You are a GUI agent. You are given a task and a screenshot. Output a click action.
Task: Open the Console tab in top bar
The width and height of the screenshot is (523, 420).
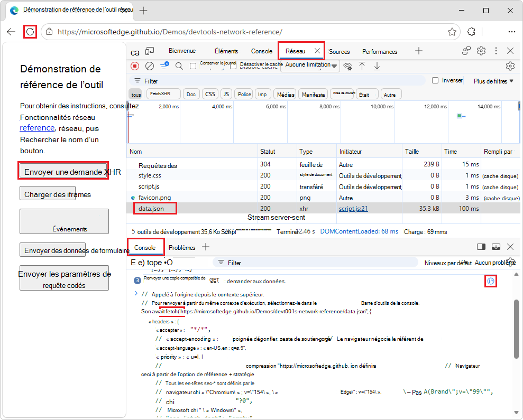pyautogui.click(x=261, y=51)
